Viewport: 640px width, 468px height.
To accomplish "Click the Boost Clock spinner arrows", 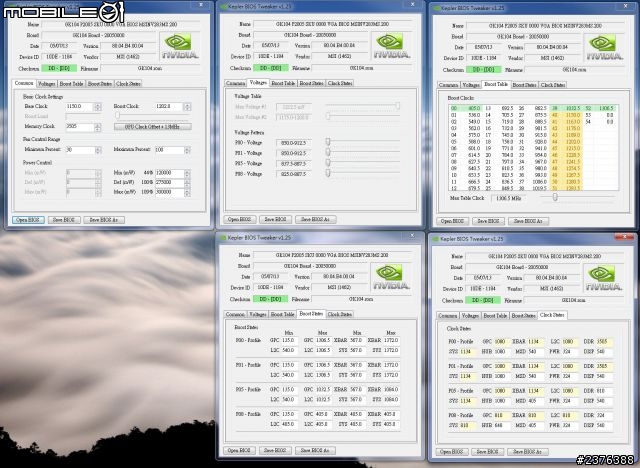I will pos(187,106).
